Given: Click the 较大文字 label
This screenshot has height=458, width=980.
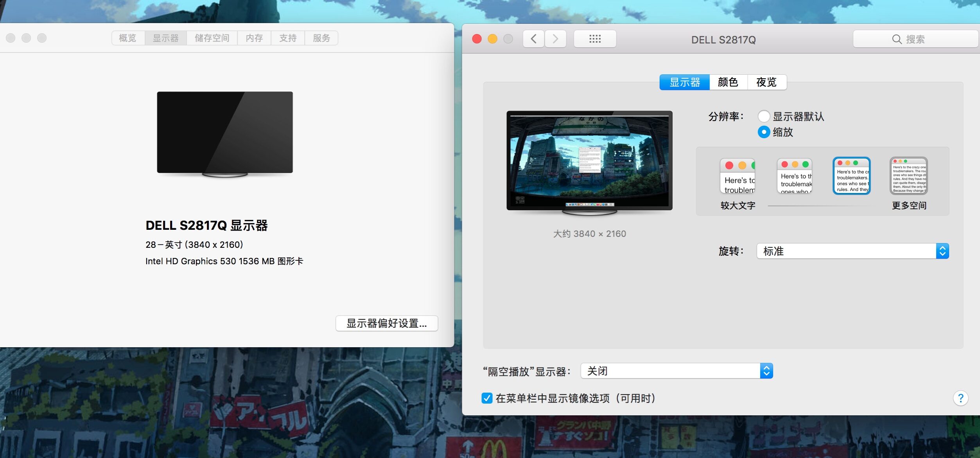Looking at the screenshot, I should click(x=738, y=206).
